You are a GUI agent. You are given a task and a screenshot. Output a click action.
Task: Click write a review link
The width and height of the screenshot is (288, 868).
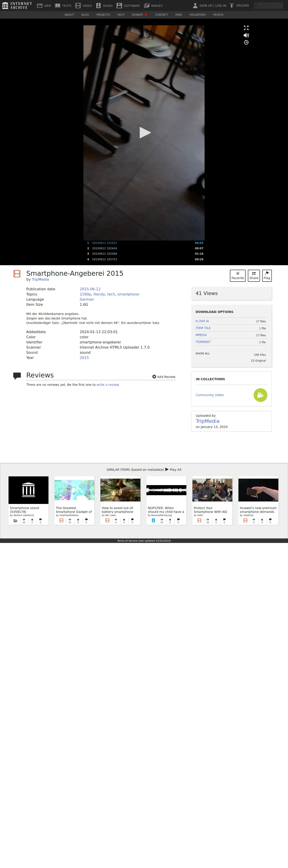(x=108, y=384)
